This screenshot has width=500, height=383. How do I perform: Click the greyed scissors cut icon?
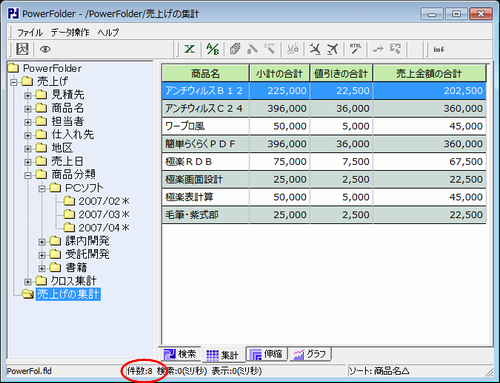(293, 49)
